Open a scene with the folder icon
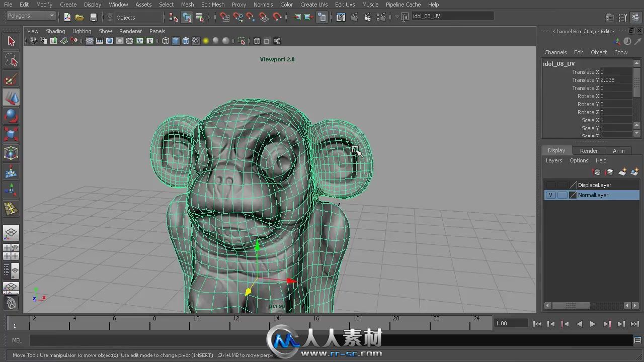The height and width of the screenshot is (362, 644). tap(79, 17)
